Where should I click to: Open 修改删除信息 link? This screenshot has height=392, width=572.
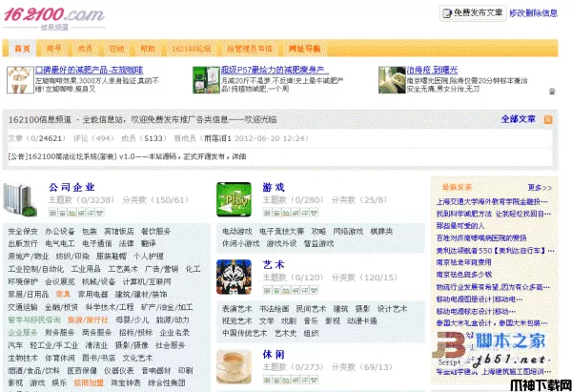(x=533, y=13)
